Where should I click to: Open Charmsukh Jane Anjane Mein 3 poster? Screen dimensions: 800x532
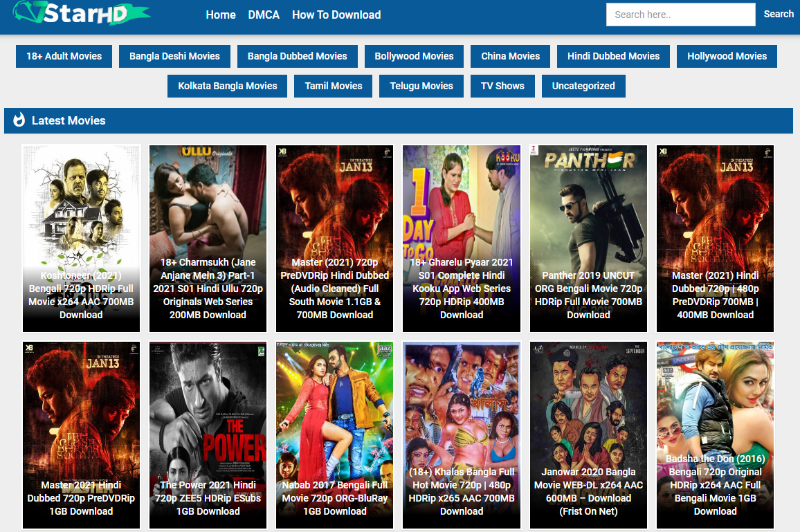point(208,238)
